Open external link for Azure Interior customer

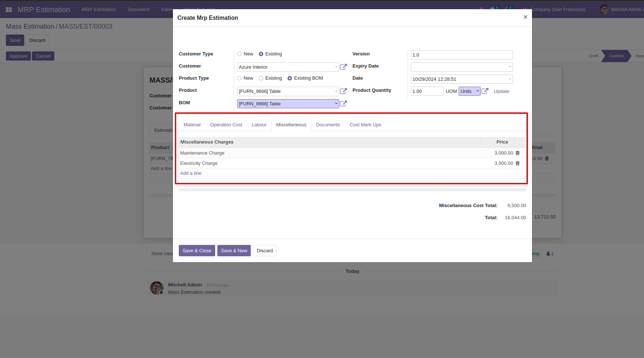pyautogui.click(x=343, y=67)
